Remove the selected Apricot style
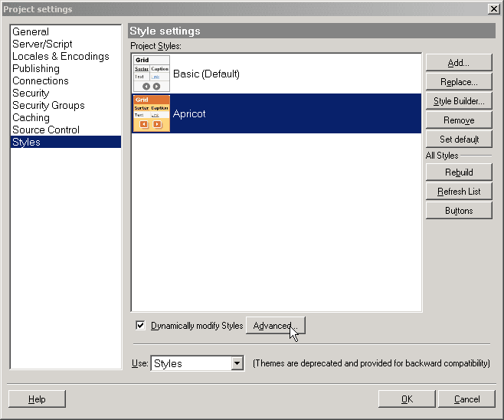Viewport: 504px width, 420px height. coord(458,120)
